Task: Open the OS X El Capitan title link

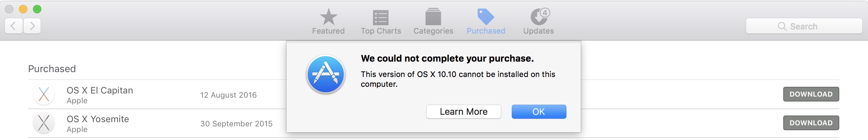Action: [x=100, y=90]
